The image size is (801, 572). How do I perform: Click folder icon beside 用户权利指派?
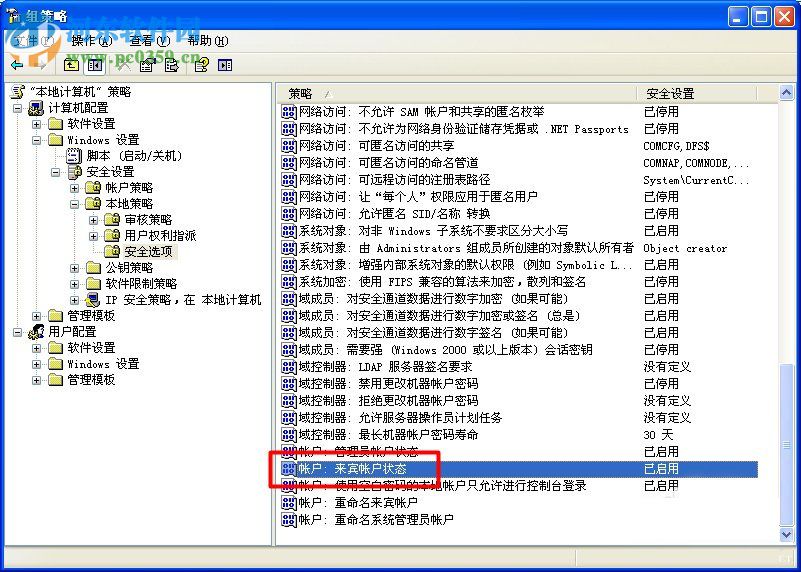click(x=112, y=235)
